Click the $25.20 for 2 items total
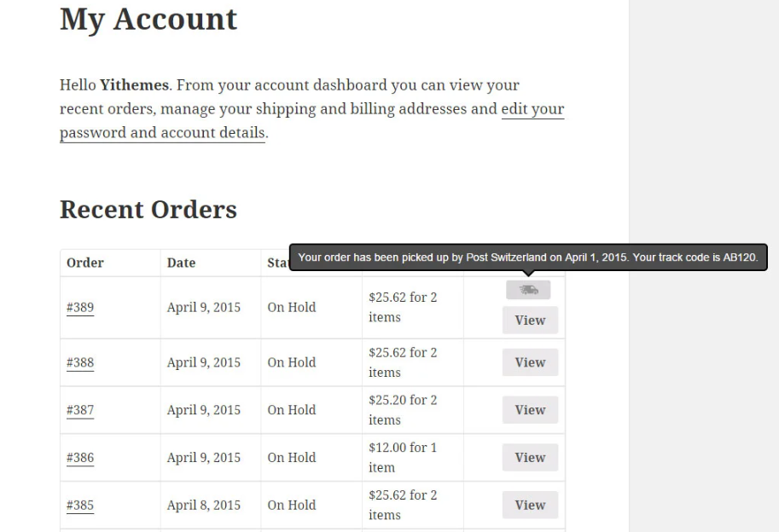The image size is (779, 532). pyautogui.click(x=401, y=410)
